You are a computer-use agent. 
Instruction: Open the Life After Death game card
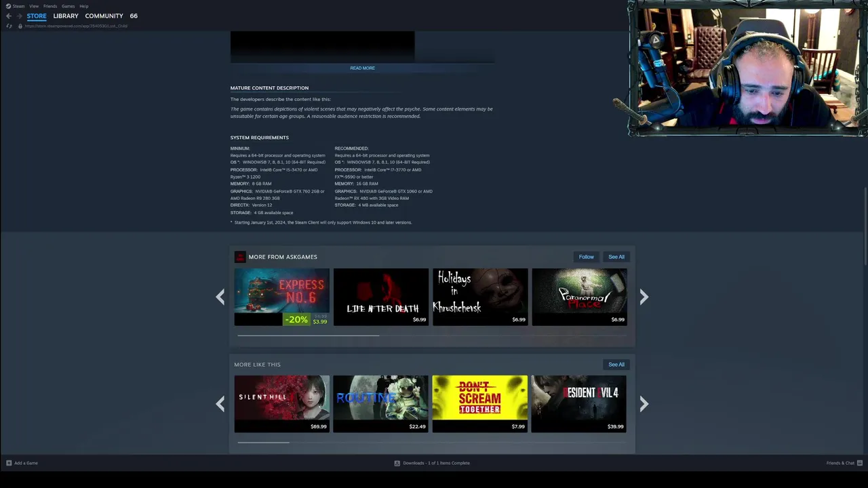pos(381,297)
